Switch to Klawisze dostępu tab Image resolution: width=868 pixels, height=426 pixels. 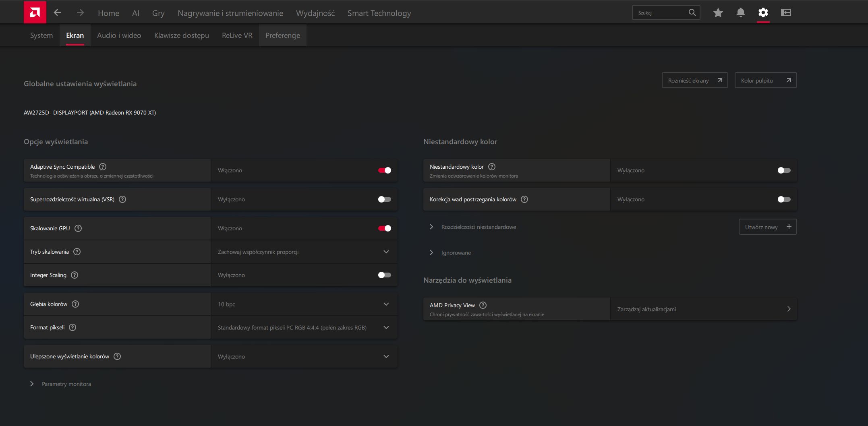[181, 35]
